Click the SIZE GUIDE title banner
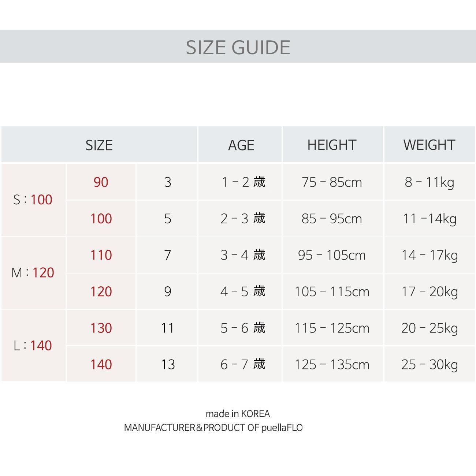 click(x=238, y=47)
